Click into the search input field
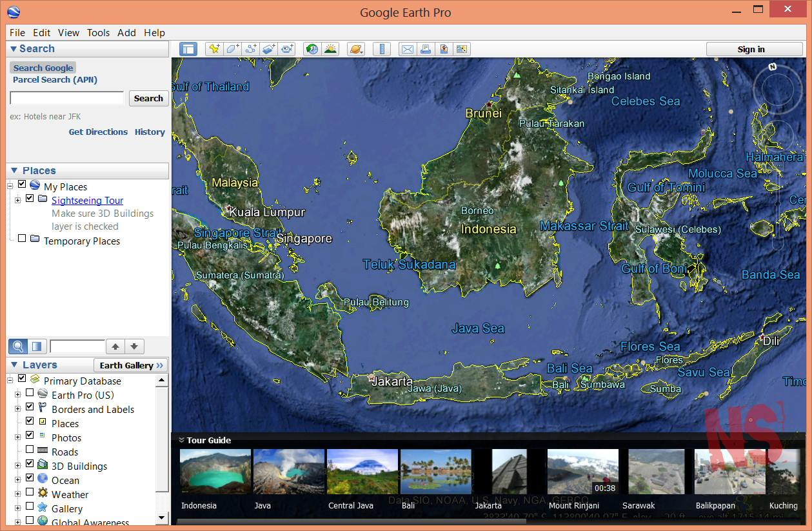Viewport: 812px width, 531px height. pyautogui.click(x=67, y=98)
